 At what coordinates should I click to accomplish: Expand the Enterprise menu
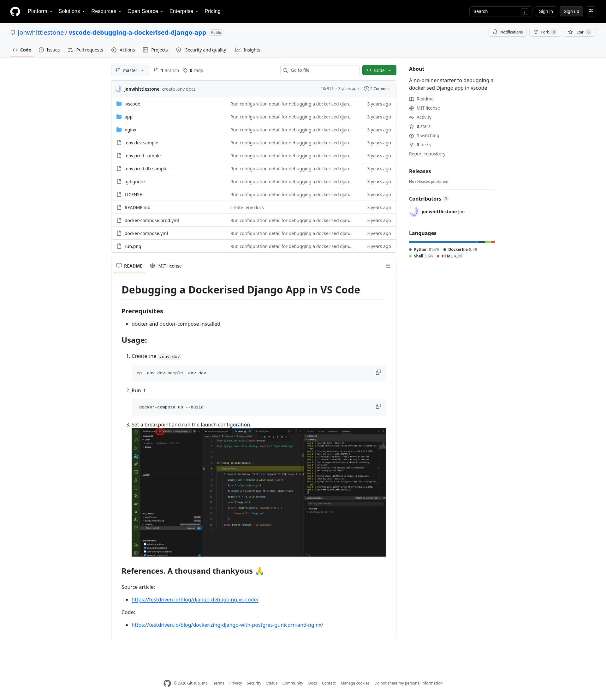(x=184, y=11)
